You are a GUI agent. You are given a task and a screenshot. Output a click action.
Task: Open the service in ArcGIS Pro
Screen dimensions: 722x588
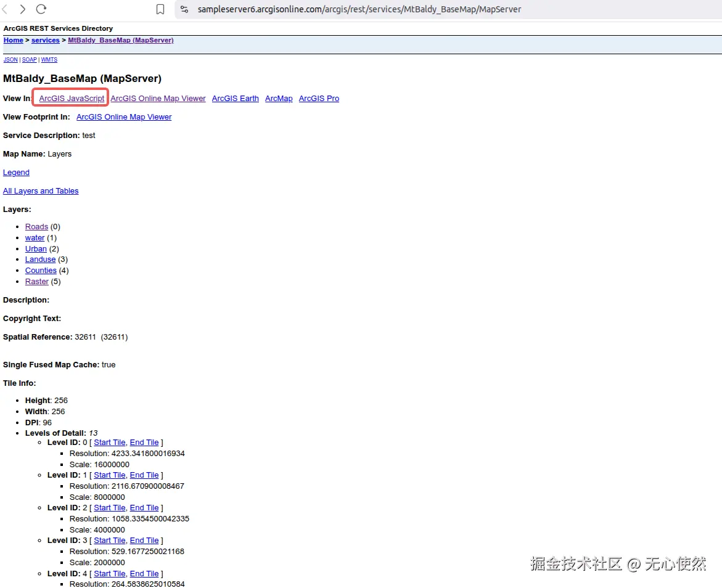[x=319, y=98]
